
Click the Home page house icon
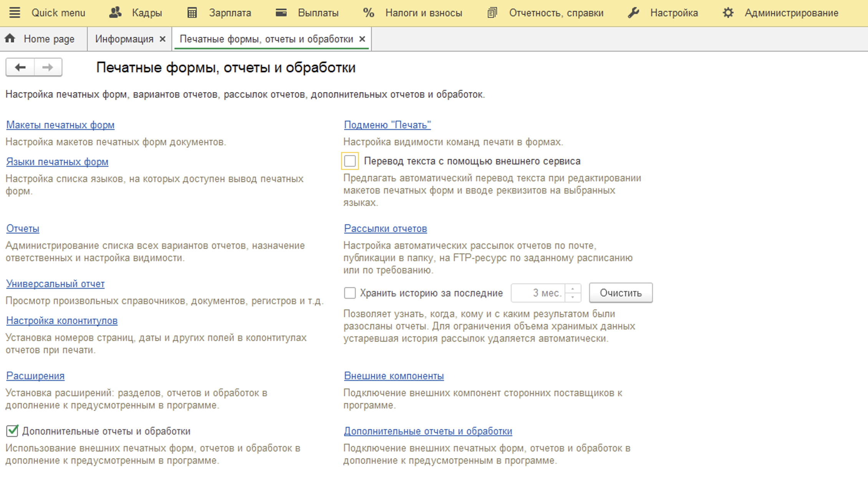(x=10, y=38)
